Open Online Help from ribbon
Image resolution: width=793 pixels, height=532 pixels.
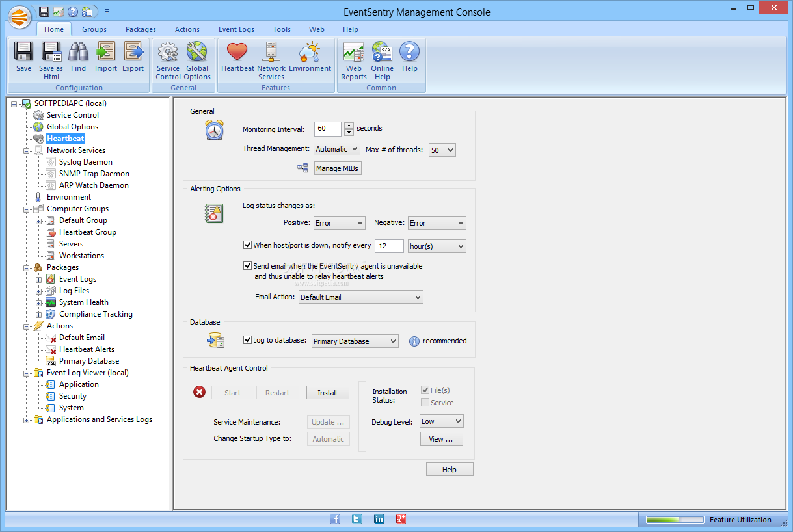pyautogui.click(x=382, y=51)
